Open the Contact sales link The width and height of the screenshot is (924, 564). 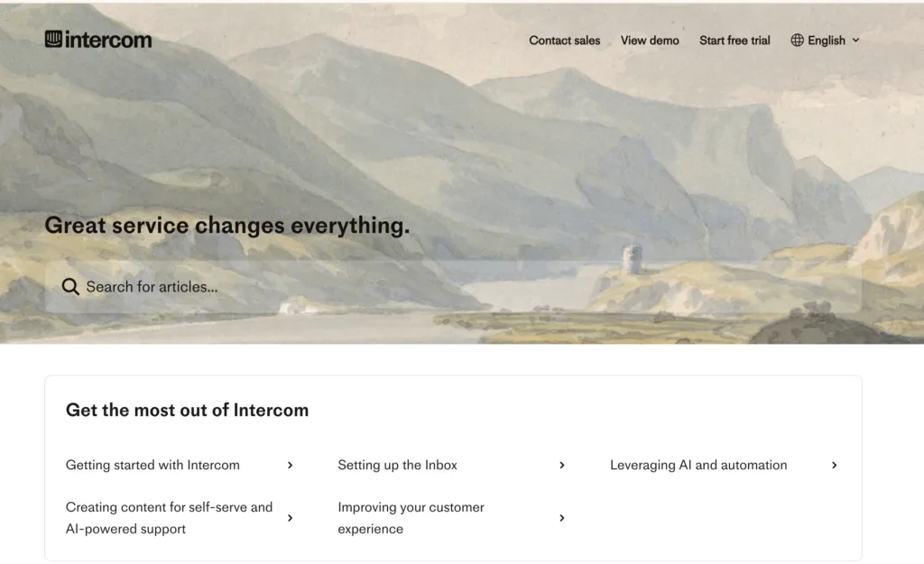click(564, 40)
